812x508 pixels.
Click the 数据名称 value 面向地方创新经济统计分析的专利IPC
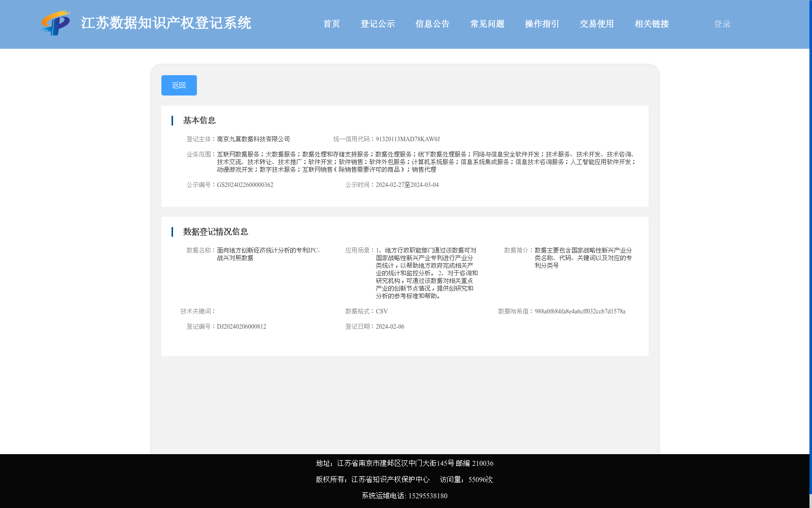268,254
